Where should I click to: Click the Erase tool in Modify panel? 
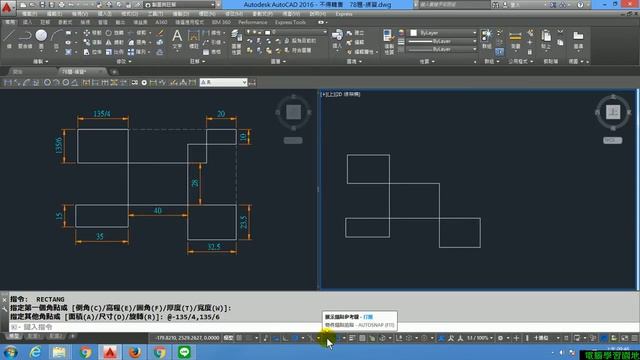[160, 33]
